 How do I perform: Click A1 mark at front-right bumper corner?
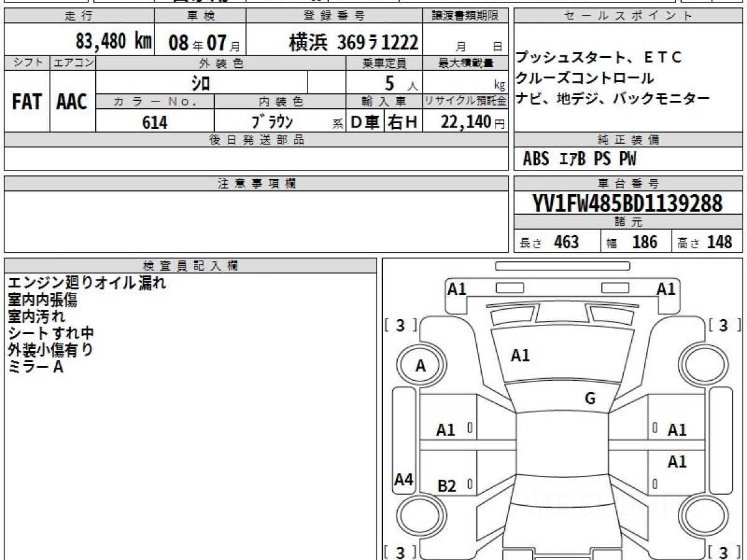666,289
